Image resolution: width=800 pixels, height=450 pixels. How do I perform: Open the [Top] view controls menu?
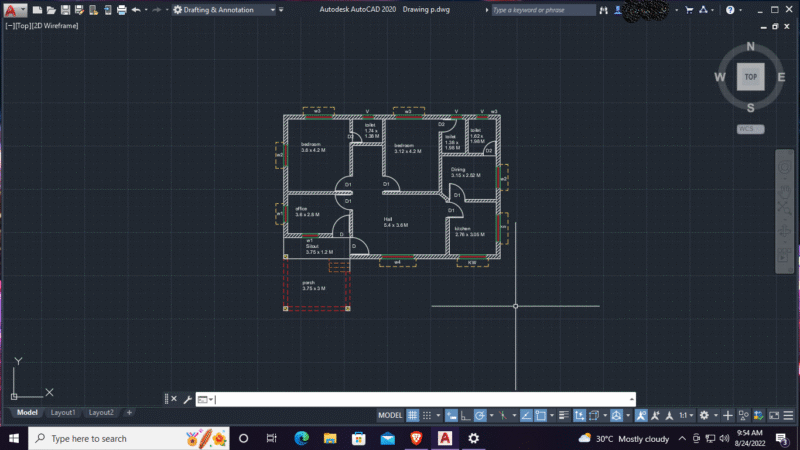[x=24, y=26]
